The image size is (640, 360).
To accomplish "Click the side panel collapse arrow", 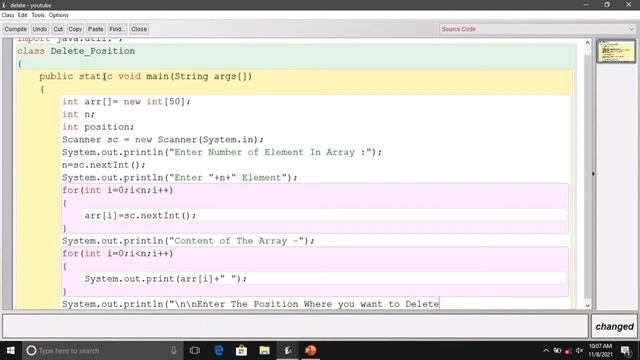I will coord(593,174).
